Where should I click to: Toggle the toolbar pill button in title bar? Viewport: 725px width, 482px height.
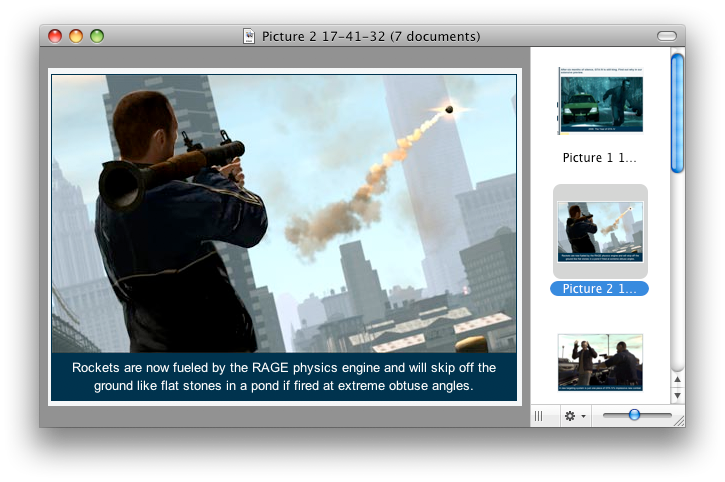coord(666,36)
